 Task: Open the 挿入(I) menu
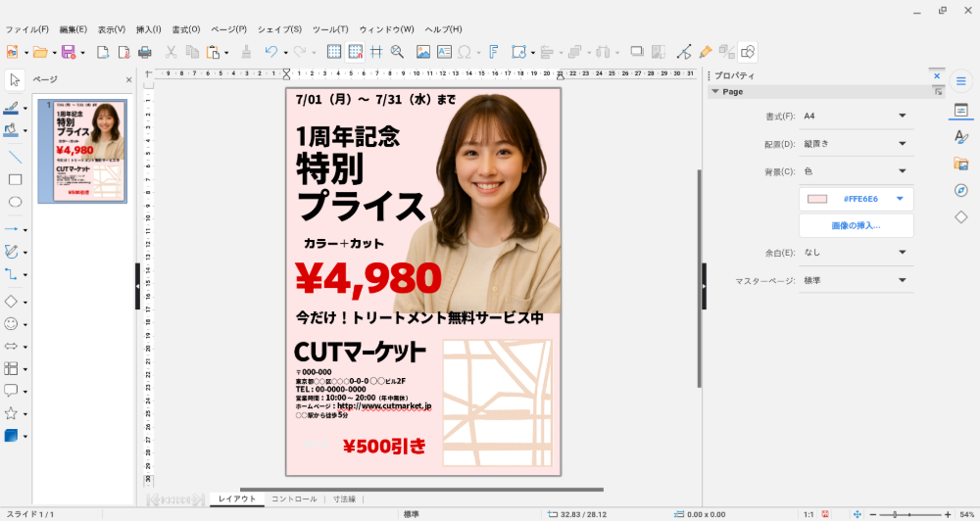[x=149, y=29]
